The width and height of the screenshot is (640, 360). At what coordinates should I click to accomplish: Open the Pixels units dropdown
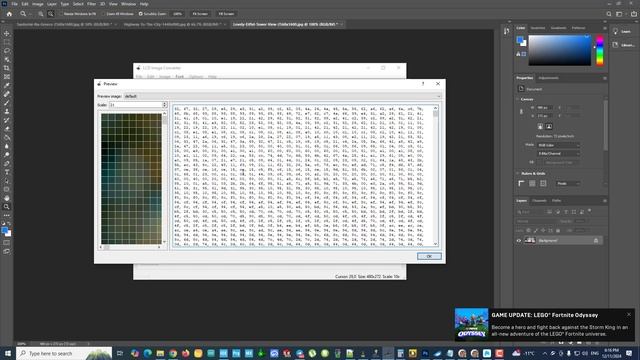568,184
